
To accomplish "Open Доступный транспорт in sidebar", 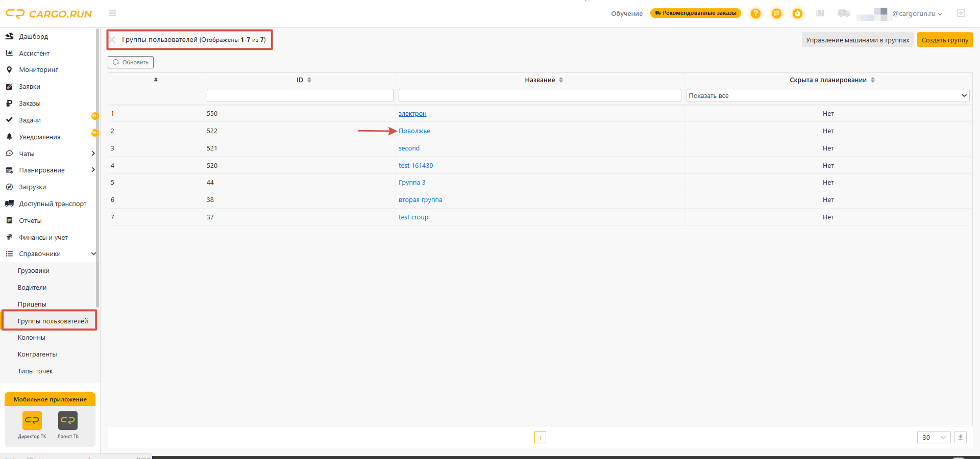I will 53,204.
